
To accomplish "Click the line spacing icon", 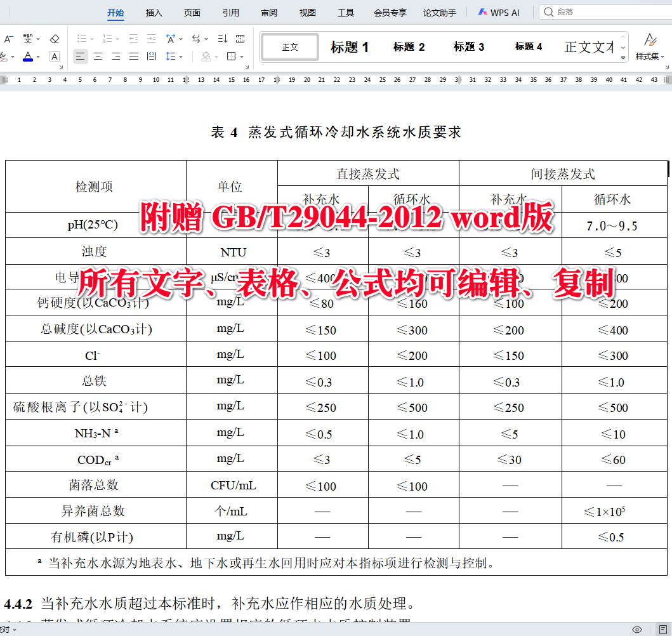I will [171, 56].
